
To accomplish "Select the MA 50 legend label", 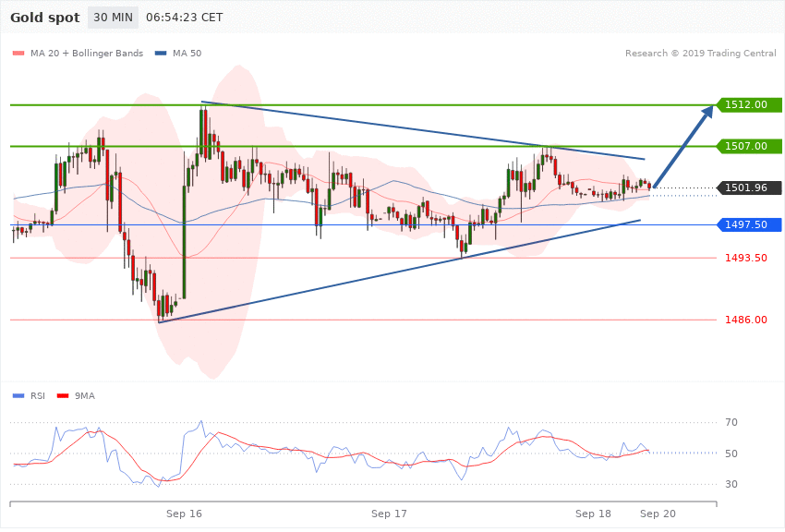I will point(187,53).
